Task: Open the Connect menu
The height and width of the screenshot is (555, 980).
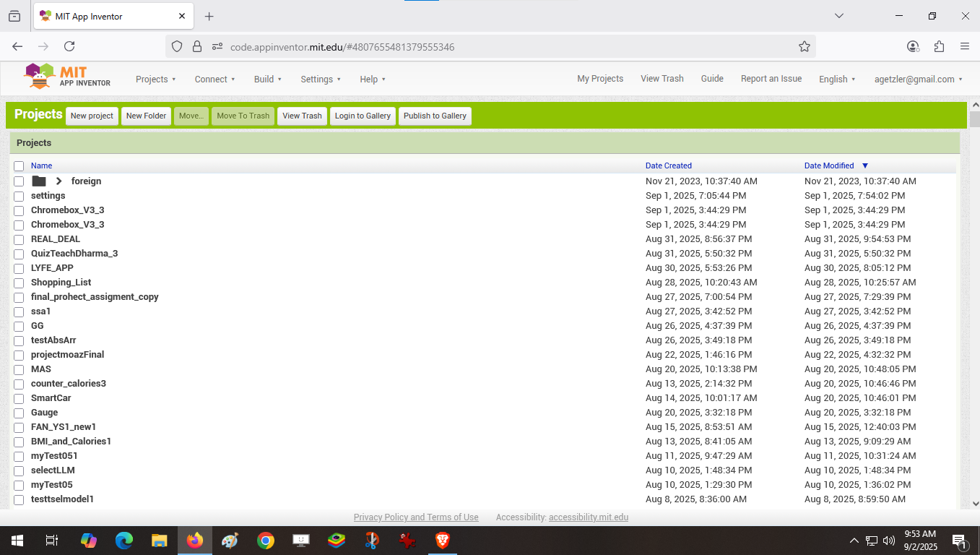Action: [214, 79]
